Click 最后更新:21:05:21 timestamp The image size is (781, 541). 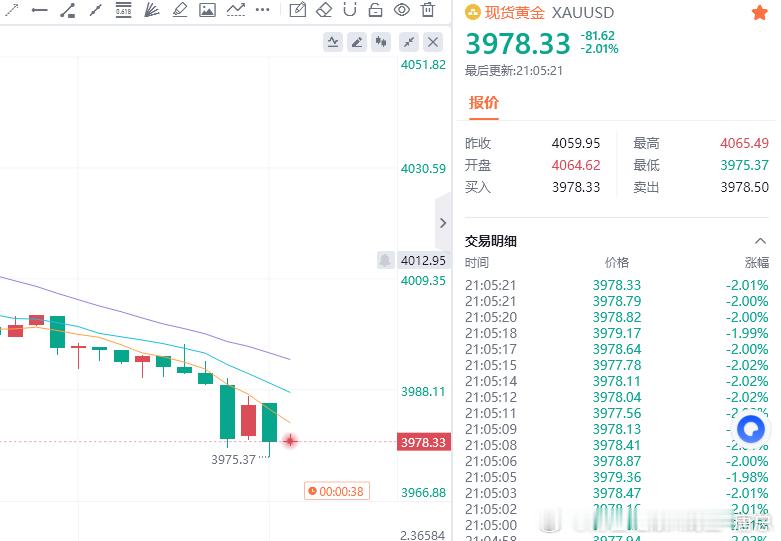514,71
